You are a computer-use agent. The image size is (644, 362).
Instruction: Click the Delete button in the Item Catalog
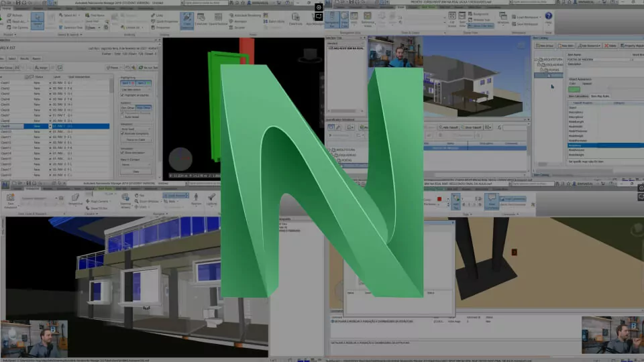[x=610, y=46]
